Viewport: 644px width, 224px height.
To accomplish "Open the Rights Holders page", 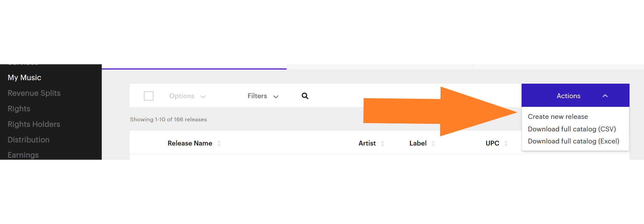I will (34, 124).
